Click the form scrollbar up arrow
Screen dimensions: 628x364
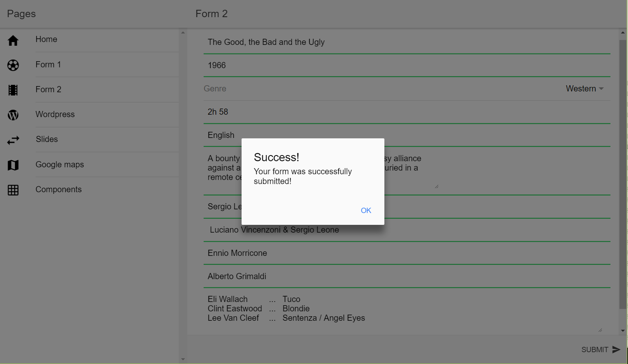pos(623,33)
